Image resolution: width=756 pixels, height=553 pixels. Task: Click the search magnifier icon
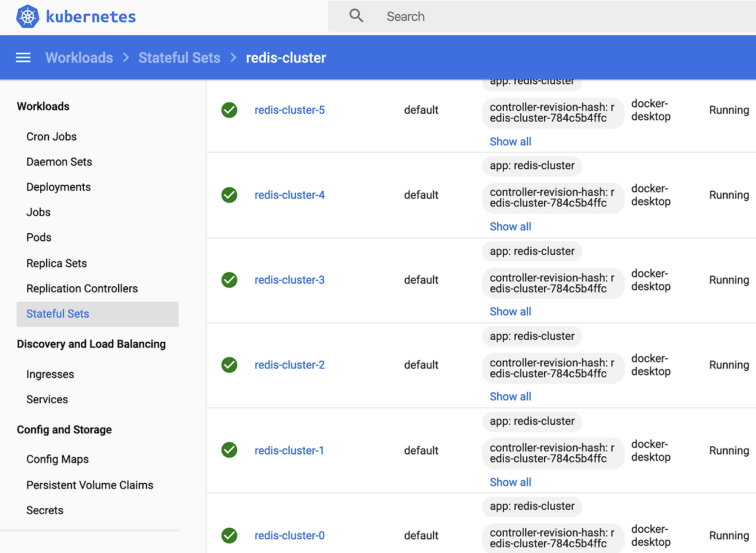[356, 16]
